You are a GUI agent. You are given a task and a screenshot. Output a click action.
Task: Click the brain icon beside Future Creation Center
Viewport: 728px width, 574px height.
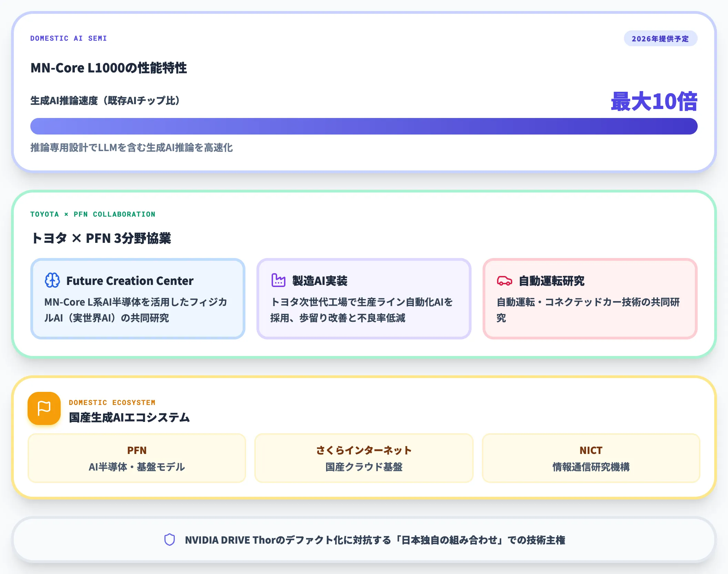[x=52, y=280]
